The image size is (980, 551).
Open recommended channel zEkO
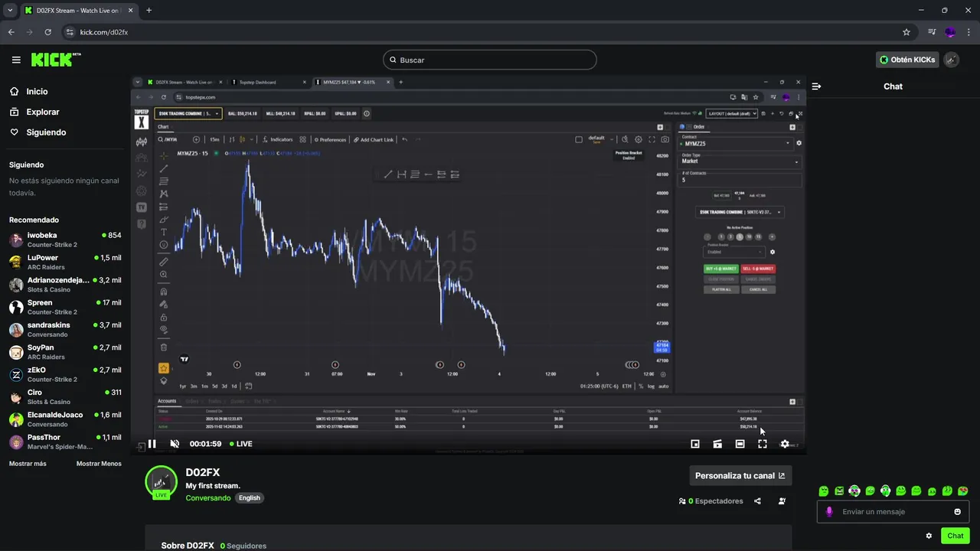point(65,374)
